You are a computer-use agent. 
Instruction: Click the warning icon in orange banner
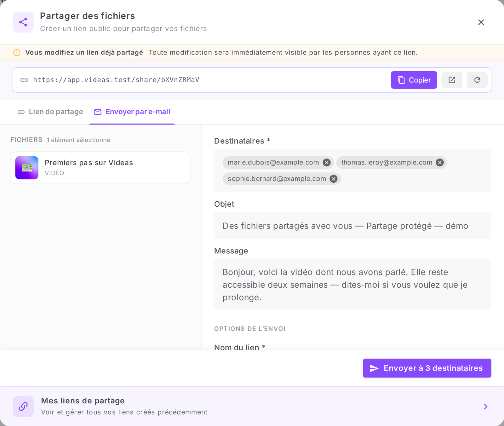pyautogui.click(x=17, y=53)
